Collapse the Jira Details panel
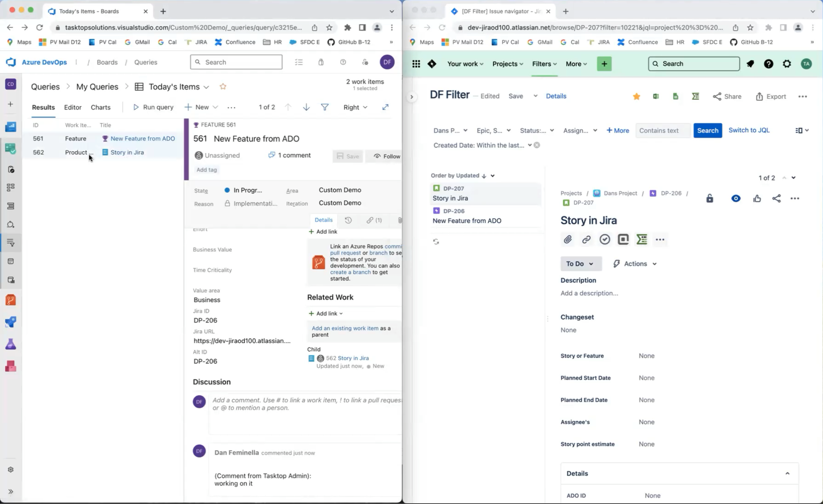 click(787, 473)
